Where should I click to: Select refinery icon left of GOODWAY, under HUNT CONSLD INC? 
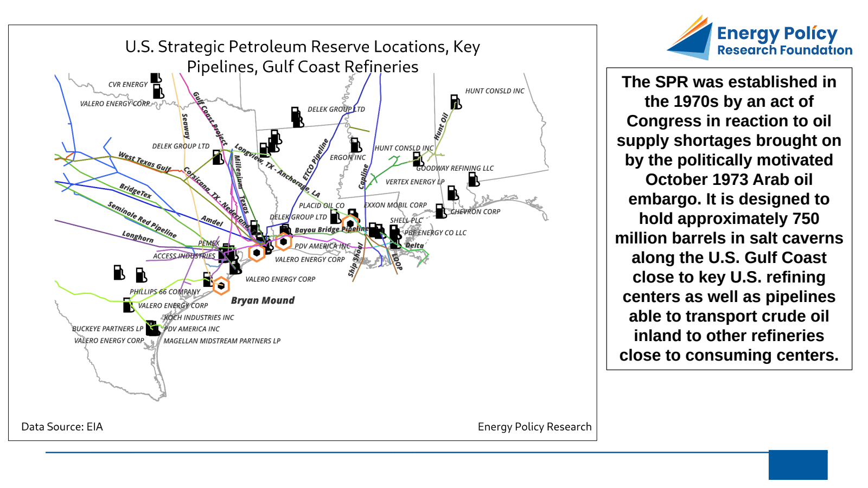tap(418, 159)
